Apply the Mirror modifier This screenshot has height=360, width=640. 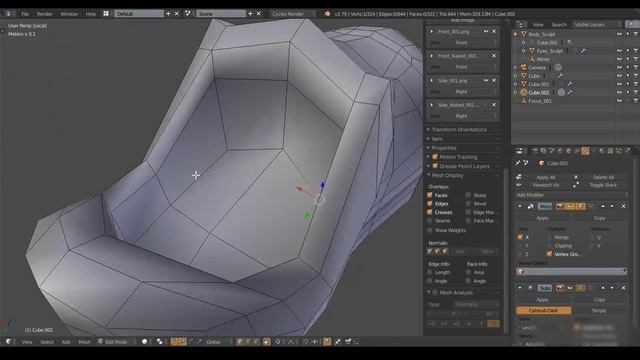542,218
